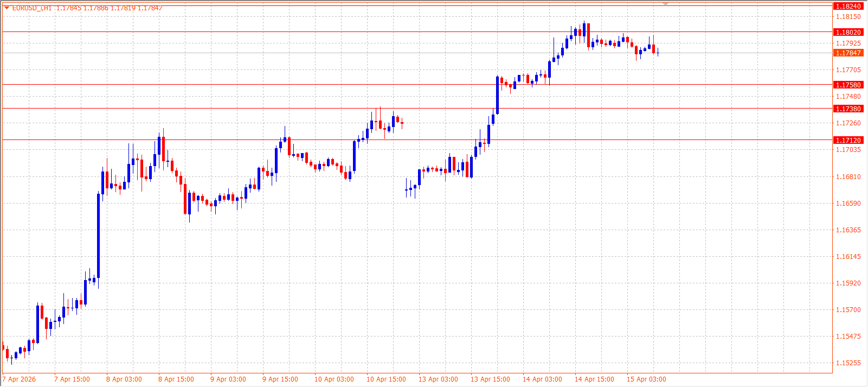Click the 10 Apr 03:00 time label
Screen dimensions: 868x387
(334, 379)
